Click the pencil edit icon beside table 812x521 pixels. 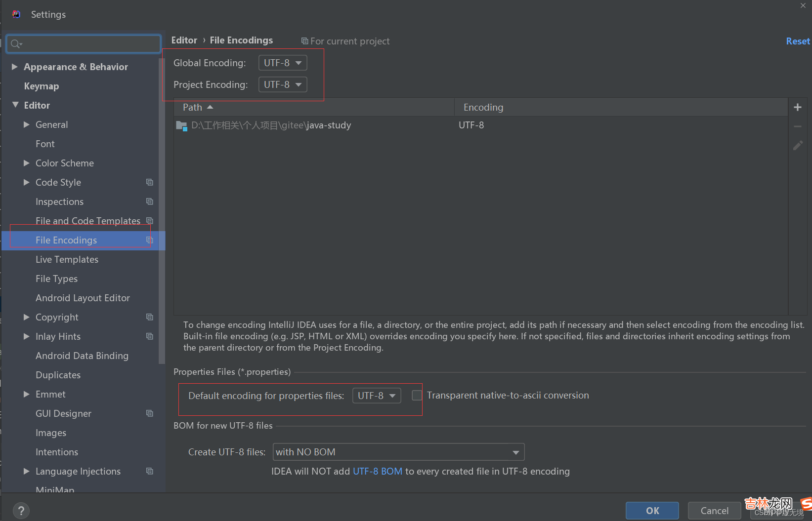(x=798, y=145)
